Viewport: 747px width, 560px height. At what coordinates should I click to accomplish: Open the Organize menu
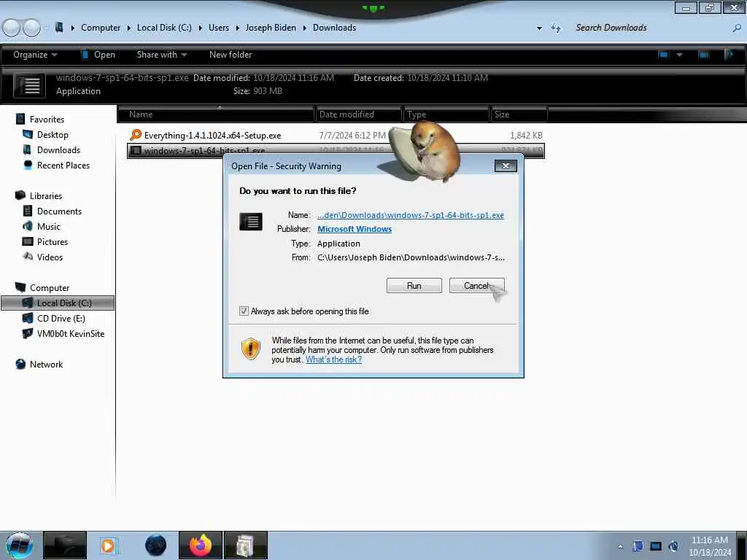(x=35, y=55)
